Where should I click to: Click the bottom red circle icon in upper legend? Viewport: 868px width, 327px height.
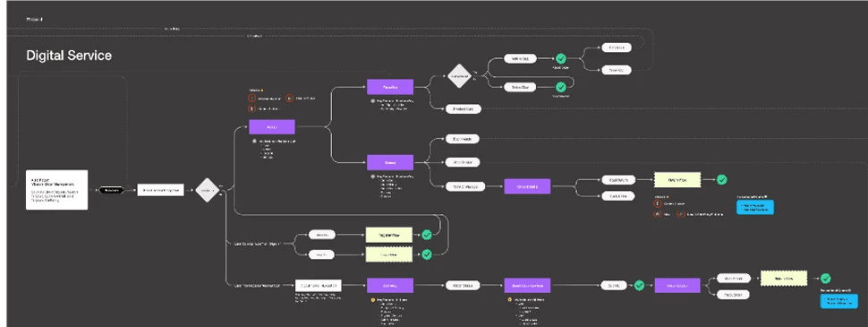coord(252,108)
